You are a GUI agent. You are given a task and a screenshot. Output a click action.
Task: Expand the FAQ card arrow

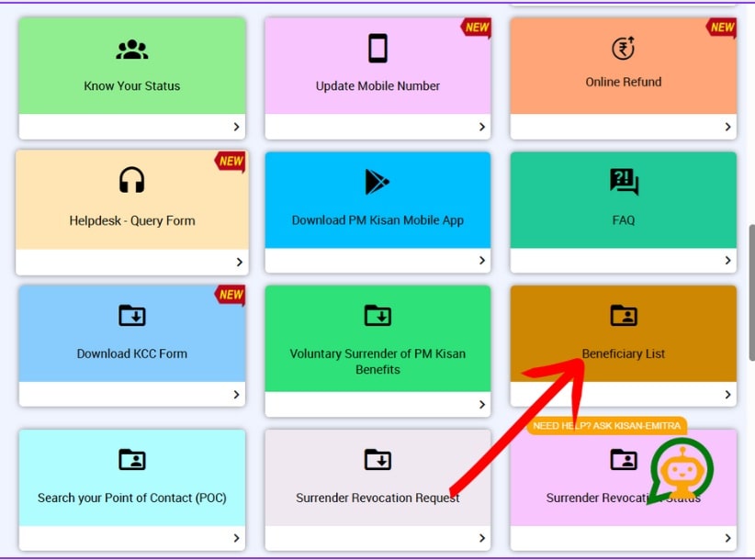coord(728,261)
